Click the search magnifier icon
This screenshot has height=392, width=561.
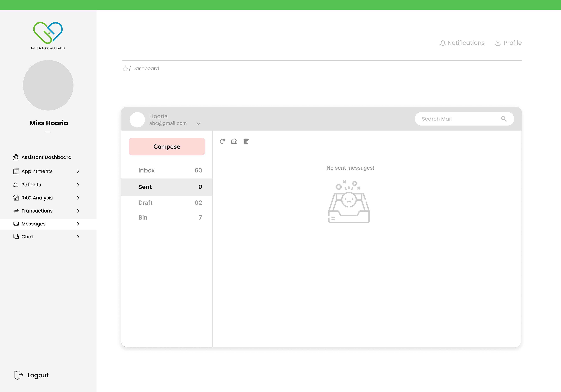tap(504, 119)
